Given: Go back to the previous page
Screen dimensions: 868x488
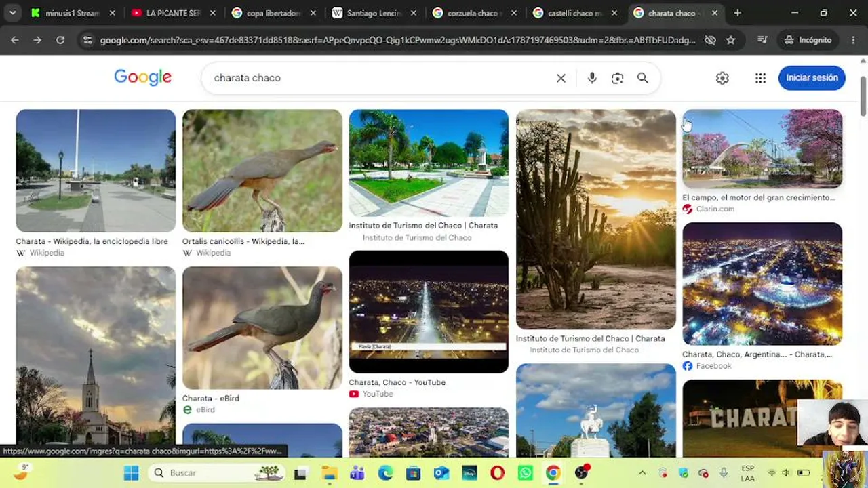Looking at the screenshot, I should click(15, 40).
